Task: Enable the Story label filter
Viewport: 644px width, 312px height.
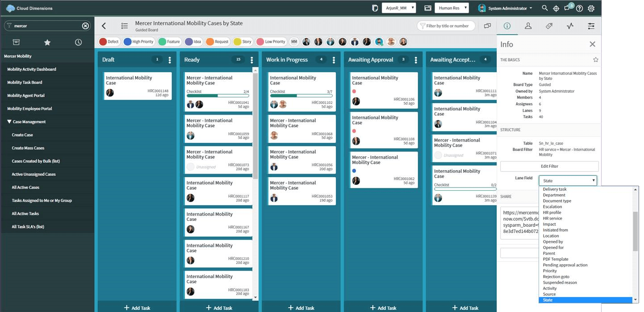Action: tap(243, 41)
